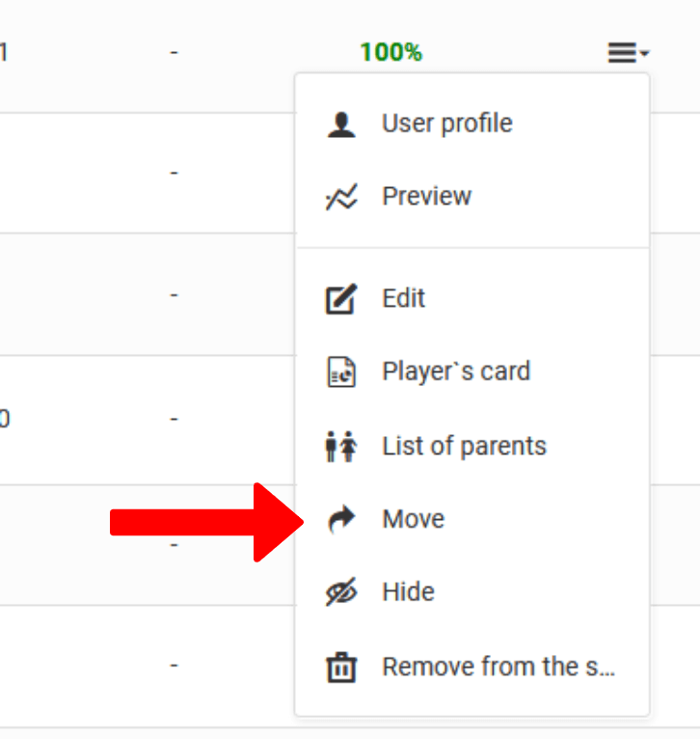Image resolution: width=700 pixels, height=739 pixels.
Task: Click the Edit pencil icon
Action: pyautogui.click(x=341, y=299)
